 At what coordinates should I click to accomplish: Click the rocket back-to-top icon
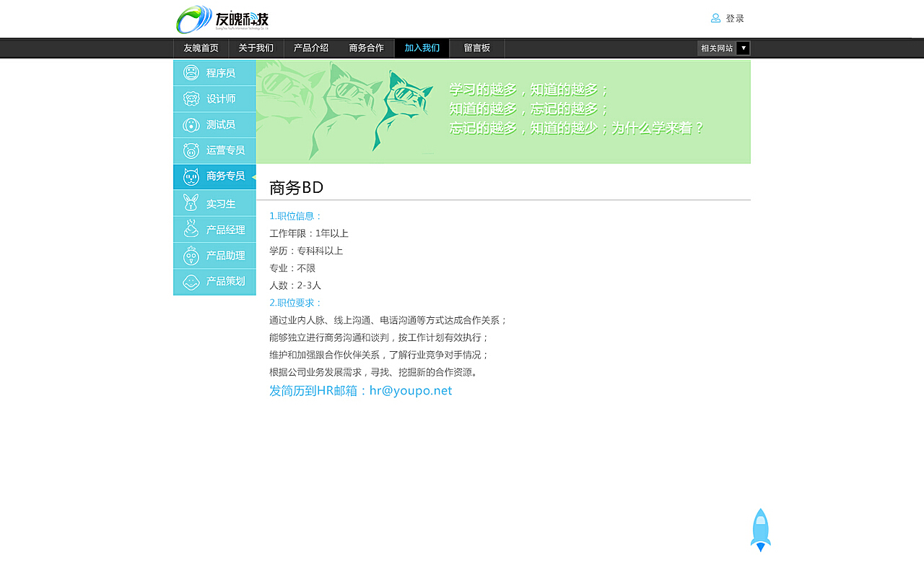click(761, 530)
